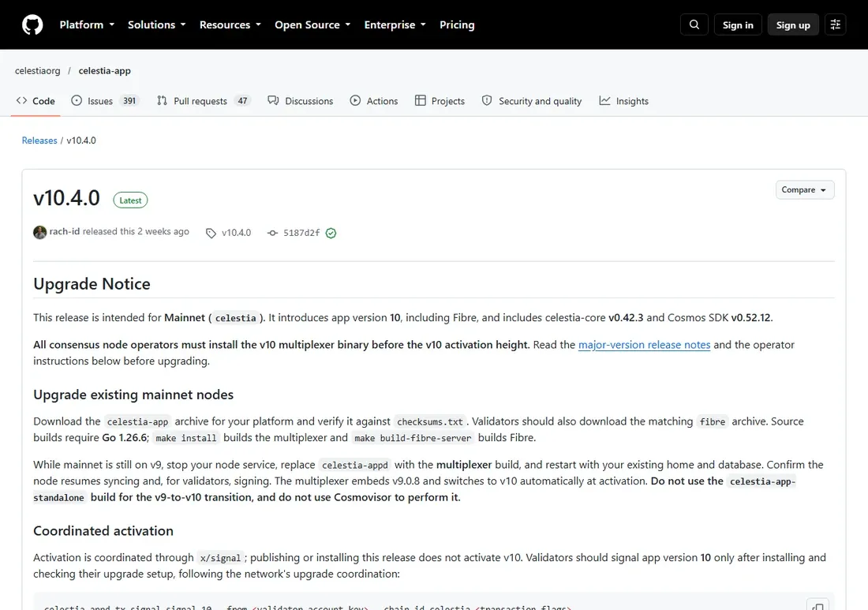Click the Pull requests branch icon
This screenshot has width=868, height=610.
coord(162,101)
